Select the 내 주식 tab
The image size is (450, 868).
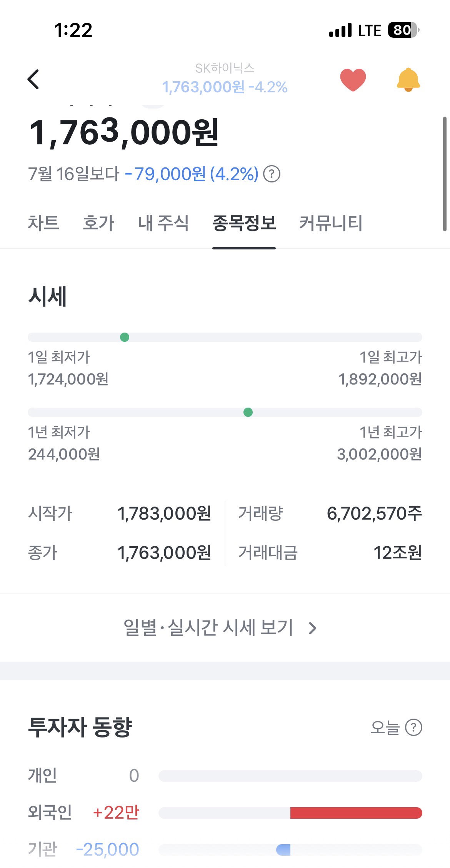pos(163,223)
